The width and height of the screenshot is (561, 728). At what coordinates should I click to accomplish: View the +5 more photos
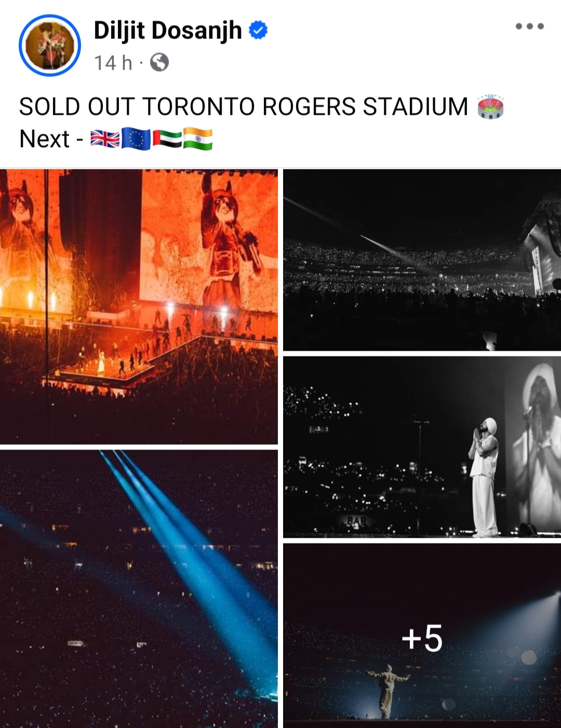[422, 636]
